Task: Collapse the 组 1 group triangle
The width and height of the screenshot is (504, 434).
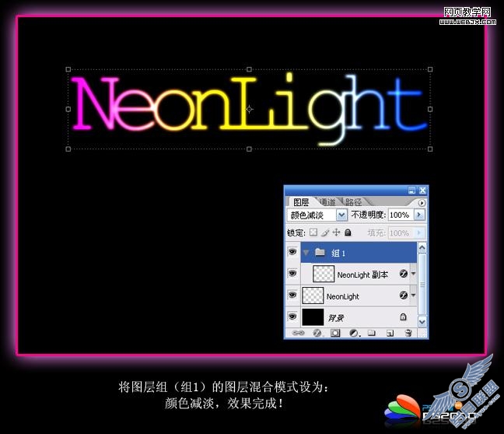Action: tap(306, 252)
